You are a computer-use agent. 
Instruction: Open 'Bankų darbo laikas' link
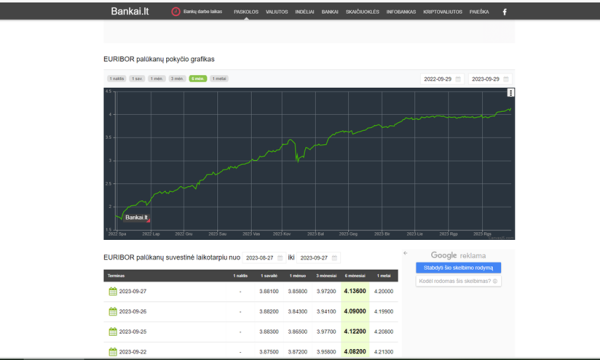pos(202,11)
